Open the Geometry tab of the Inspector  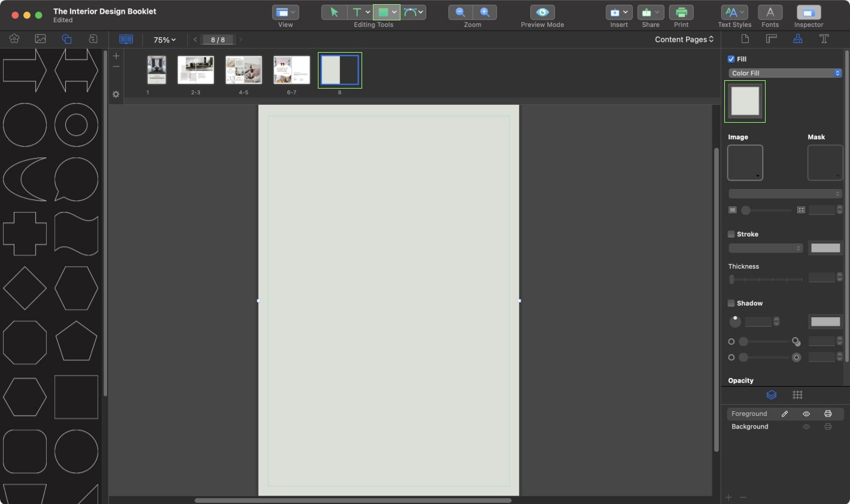coord(771,39)
